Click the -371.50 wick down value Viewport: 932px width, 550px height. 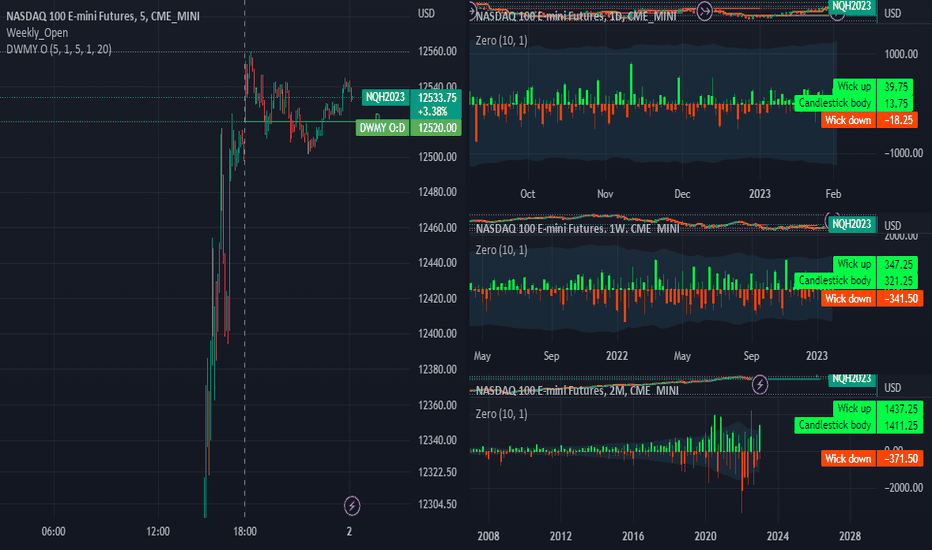pyautogui.click(x=900, y=458)
